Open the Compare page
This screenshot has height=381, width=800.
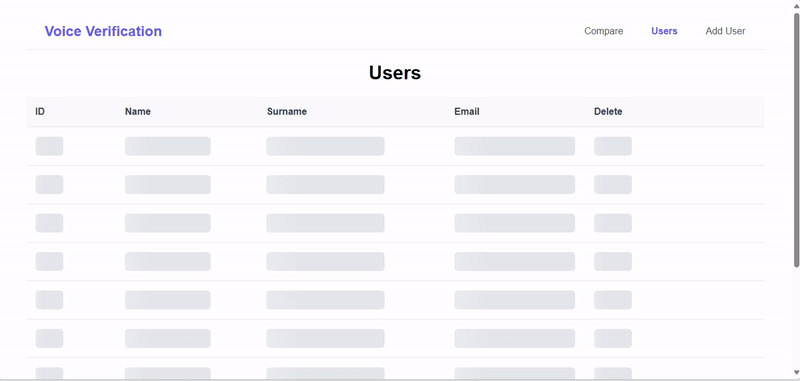pyautogui.click(x=604, y=31)
